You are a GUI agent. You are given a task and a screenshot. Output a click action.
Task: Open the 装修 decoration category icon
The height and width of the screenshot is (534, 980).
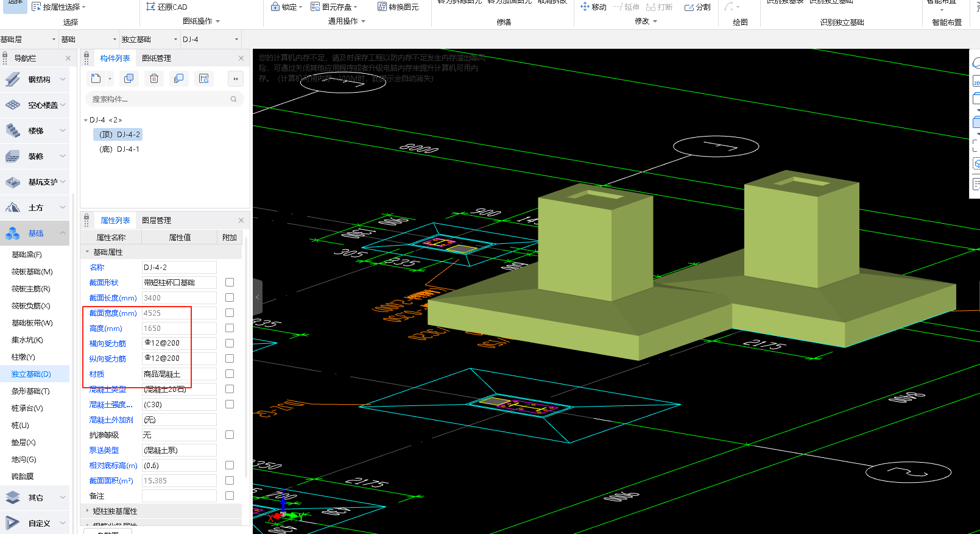[x=13, y=156]
